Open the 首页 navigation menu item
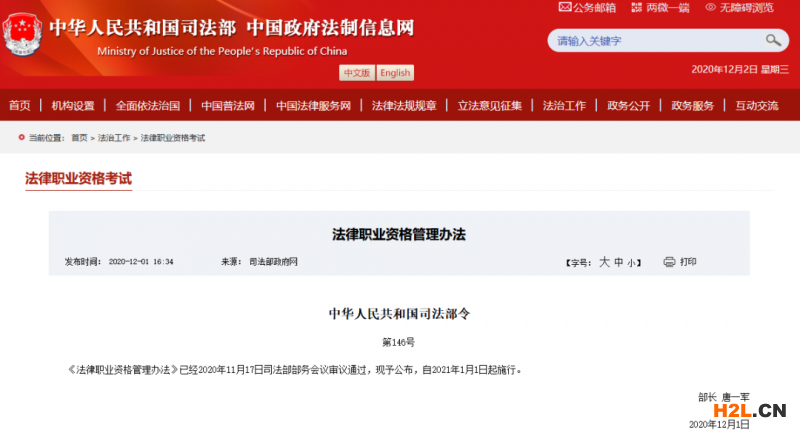This screenshot has width=800, height=433. pos(19,106)
